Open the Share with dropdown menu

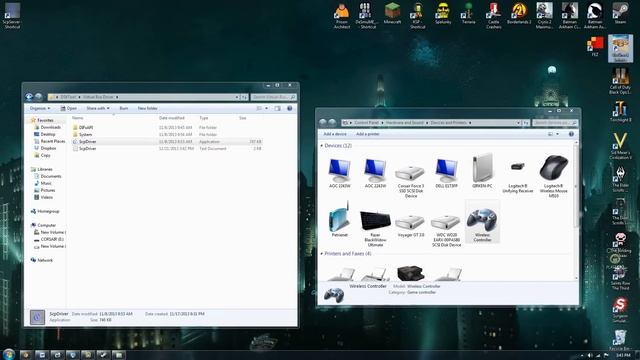[98, 108]
